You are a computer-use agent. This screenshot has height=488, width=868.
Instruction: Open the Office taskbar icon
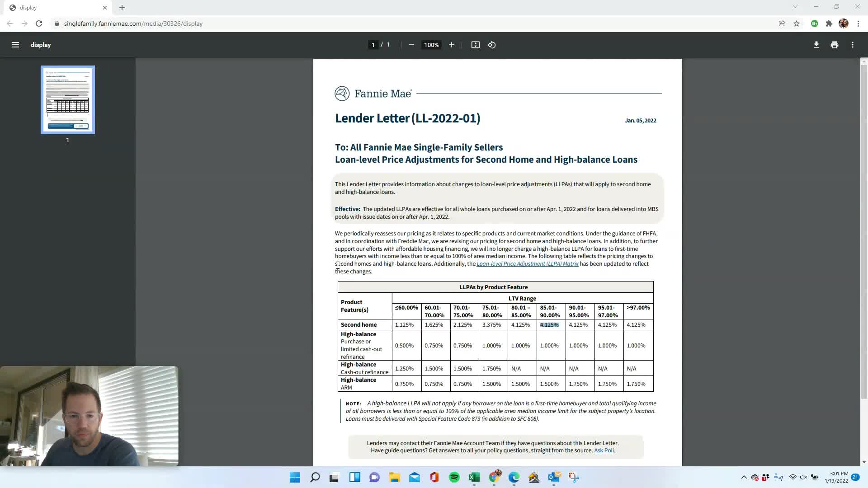click(x=434, y=477)
